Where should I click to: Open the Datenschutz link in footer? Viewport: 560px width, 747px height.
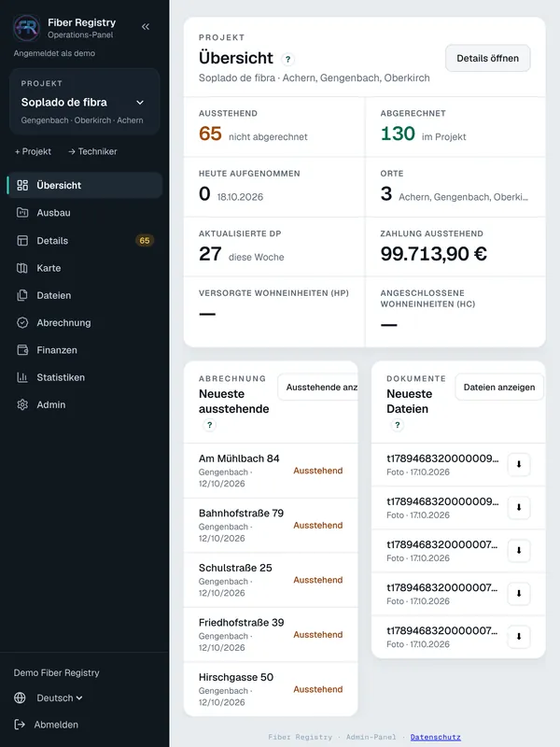(x=435, y=737)
